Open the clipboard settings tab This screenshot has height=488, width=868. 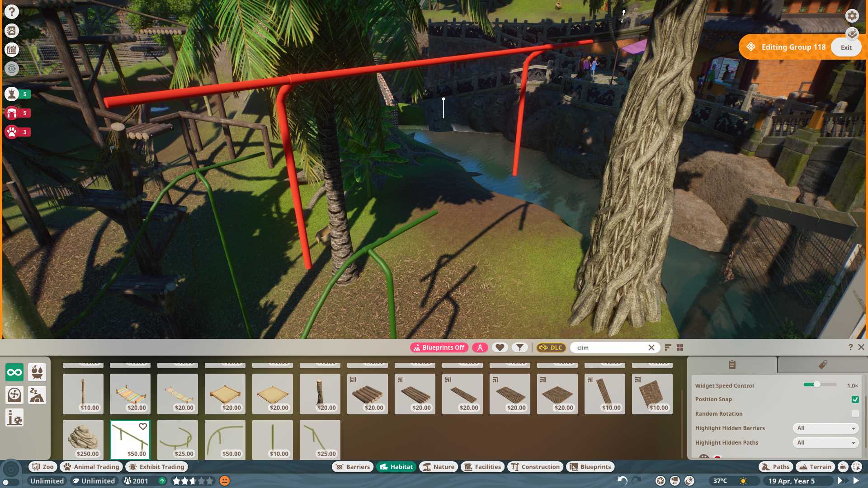(x=732, y=365)
